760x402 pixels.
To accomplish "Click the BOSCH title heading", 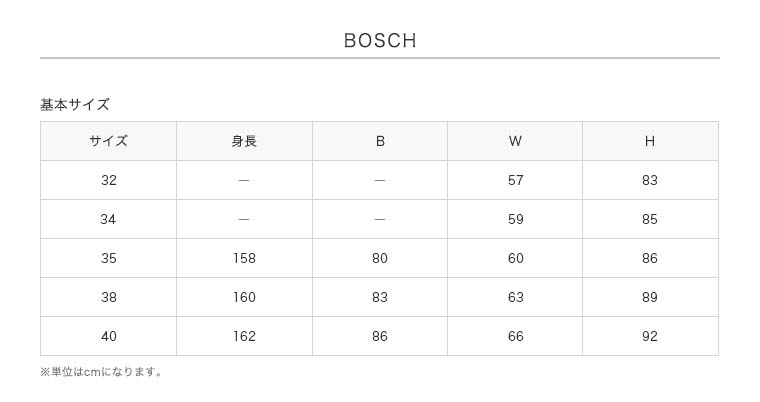I will coord(380,41).
